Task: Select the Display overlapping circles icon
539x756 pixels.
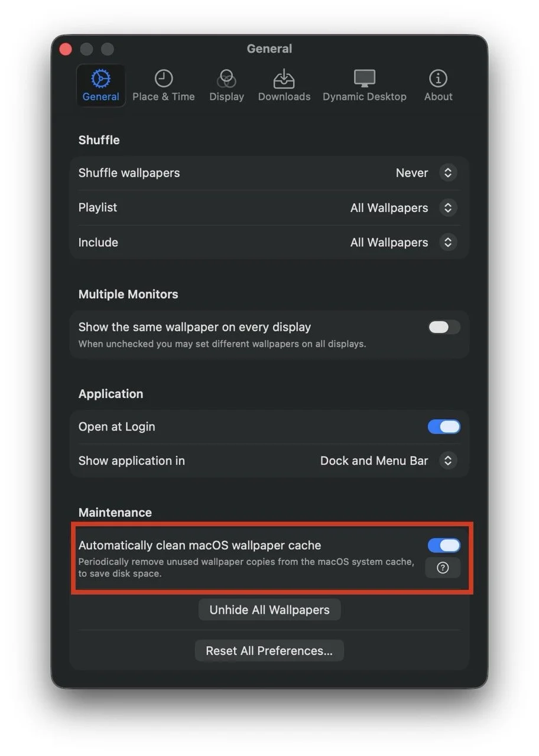Action: click(x=226, y=78)
